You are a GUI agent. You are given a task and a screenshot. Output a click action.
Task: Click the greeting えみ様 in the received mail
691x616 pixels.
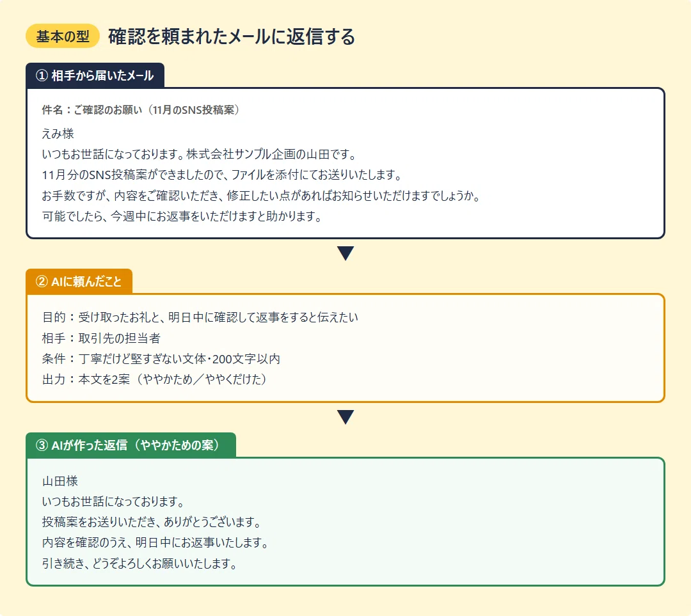click(x=58, y=134)
